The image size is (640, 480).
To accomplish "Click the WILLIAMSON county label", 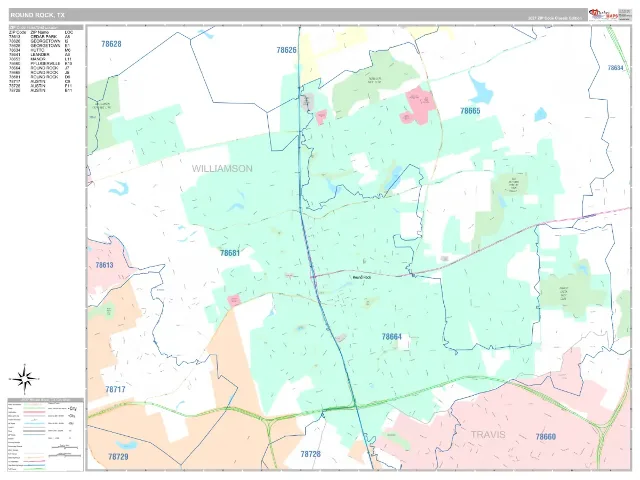I will pyautogui.click(x=222, y=169).
